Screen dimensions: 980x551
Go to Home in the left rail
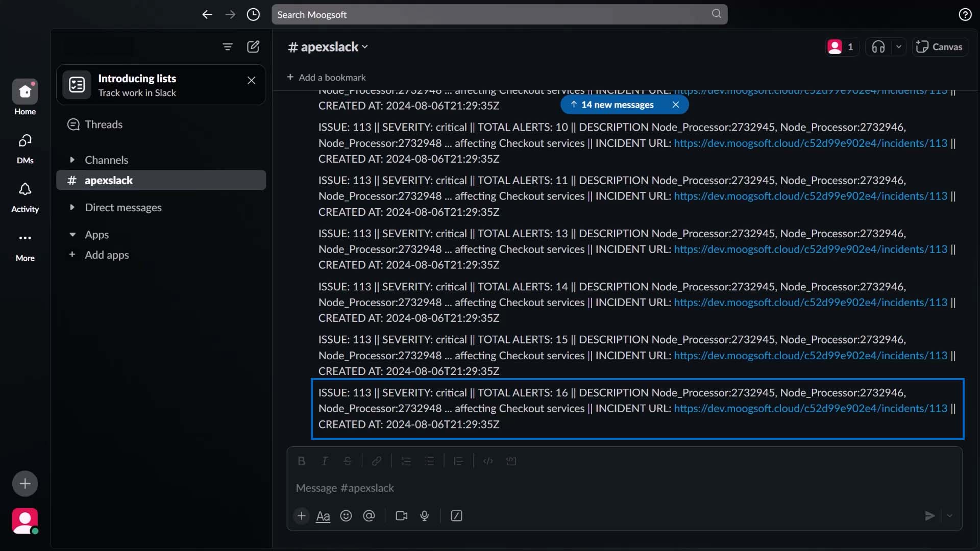tap(25, 97)
